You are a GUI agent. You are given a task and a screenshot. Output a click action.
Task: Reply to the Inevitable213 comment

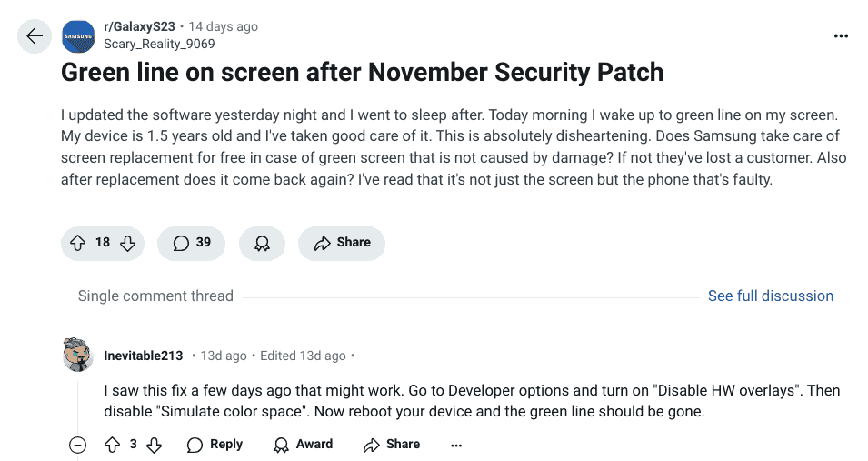click(x=215, y=445)
